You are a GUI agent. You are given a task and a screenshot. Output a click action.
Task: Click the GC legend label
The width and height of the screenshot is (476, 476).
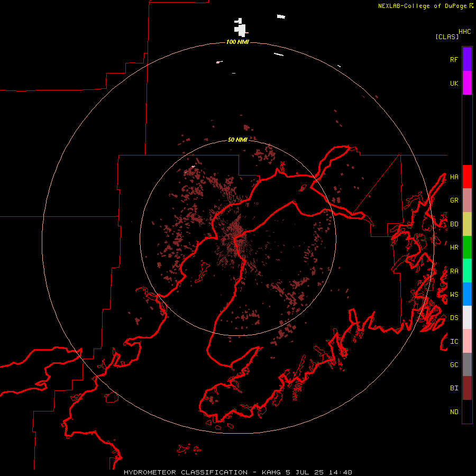coord(454,365)
